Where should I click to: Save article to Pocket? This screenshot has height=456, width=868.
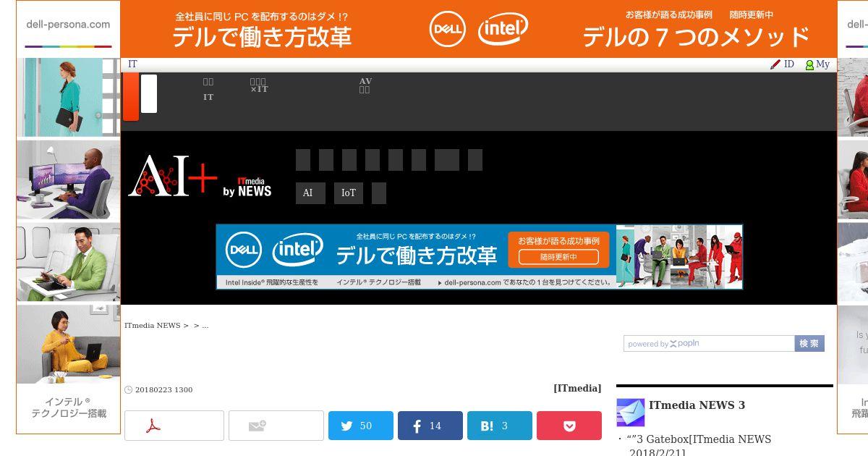(x=569, y=426)
